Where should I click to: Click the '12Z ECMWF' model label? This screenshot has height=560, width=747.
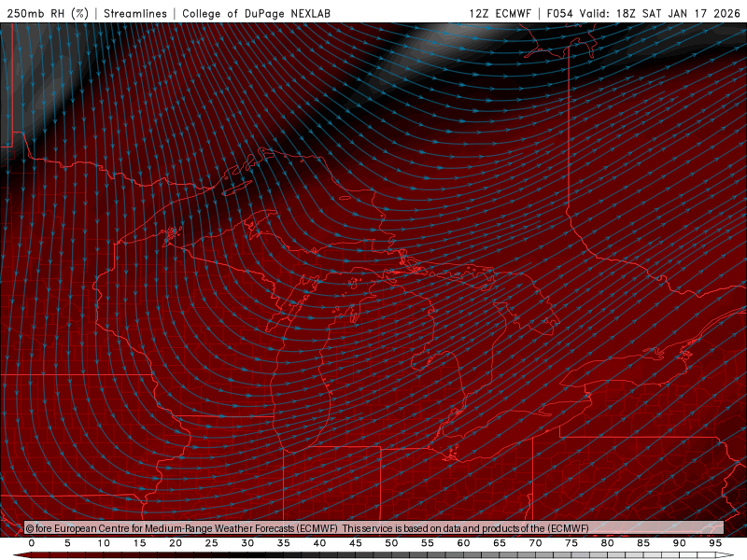[500, 13]
